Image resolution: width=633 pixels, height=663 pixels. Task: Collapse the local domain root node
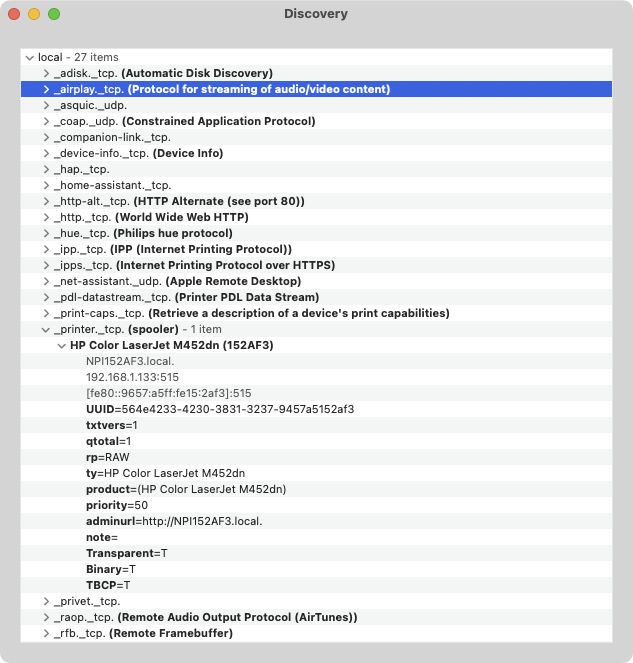coord(30,58)
